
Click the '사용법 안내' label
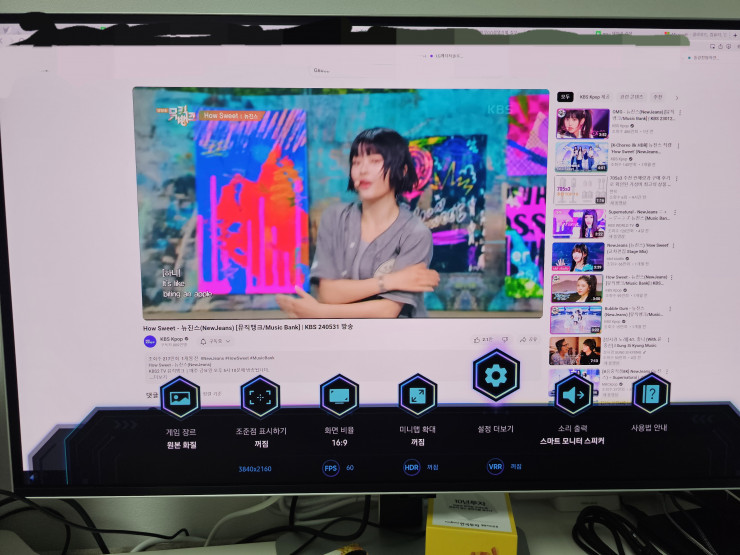click(649, 428)
